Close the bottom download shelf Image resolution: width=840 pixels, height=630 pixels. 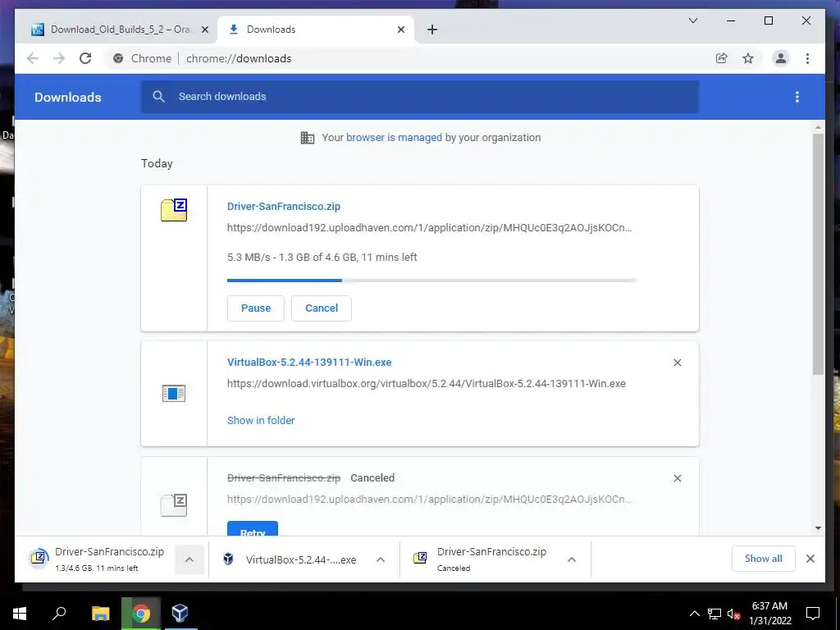[810, 559]
